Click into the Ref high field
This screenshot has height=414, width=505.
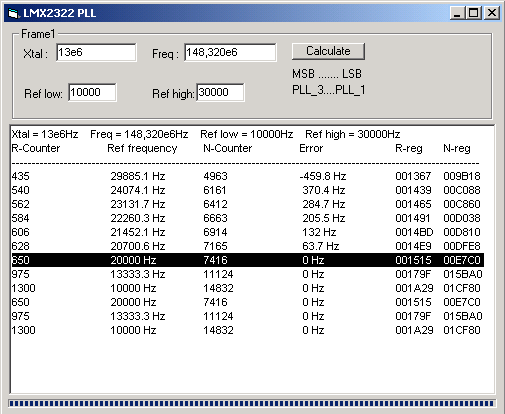coord(220,92)
